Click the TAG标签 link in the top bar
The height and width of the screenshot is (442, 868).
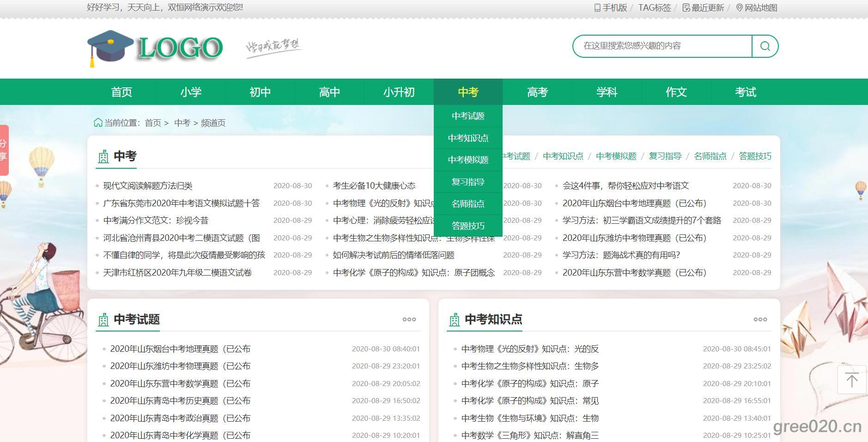point(654,8)
